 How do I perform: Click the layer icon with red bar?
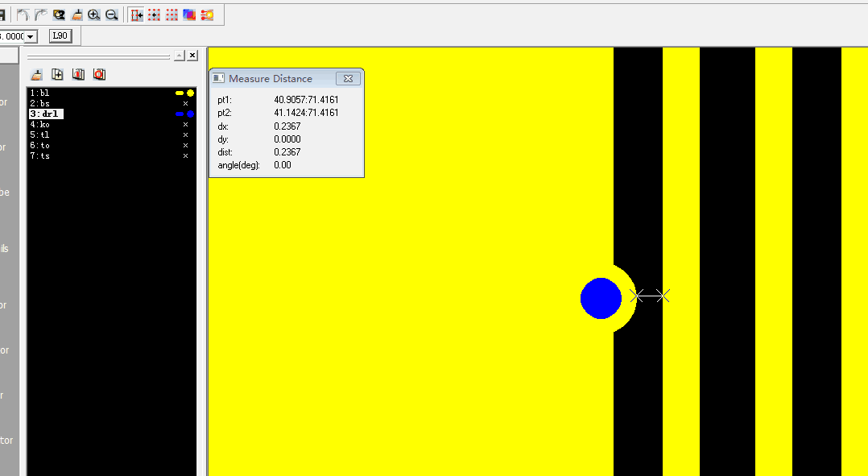coord(78,74)
